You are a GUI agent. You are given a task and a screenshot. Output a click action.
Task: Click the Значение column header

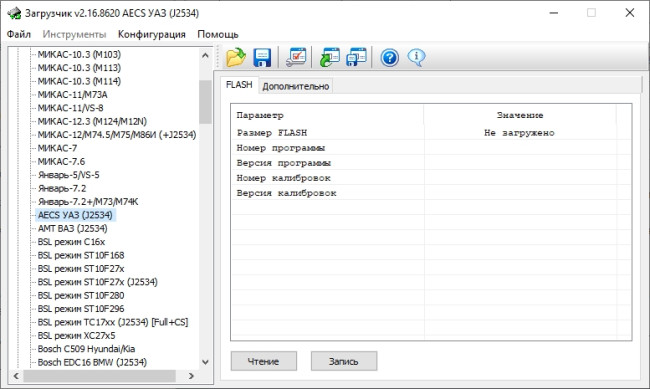click(520, 115)
